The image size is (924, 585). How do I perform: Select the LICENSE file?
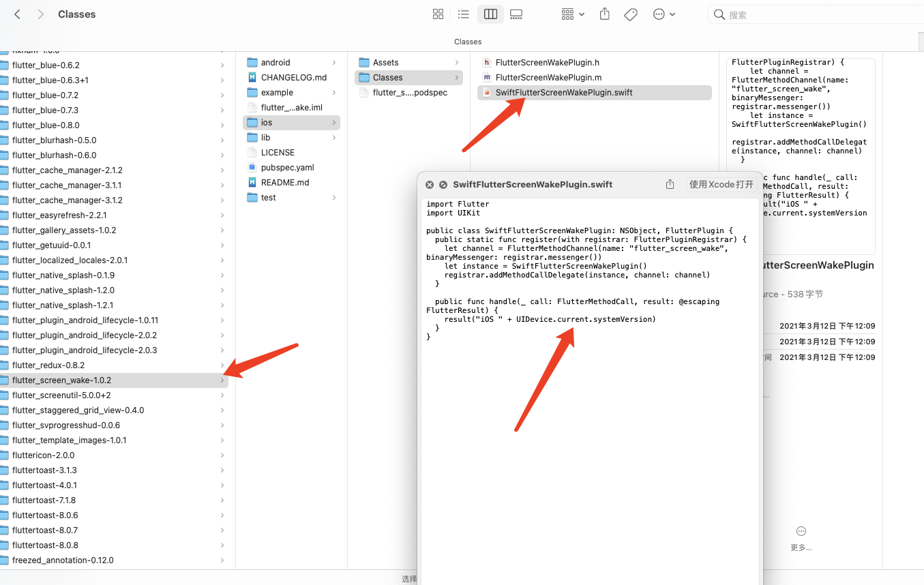point(291,153)
